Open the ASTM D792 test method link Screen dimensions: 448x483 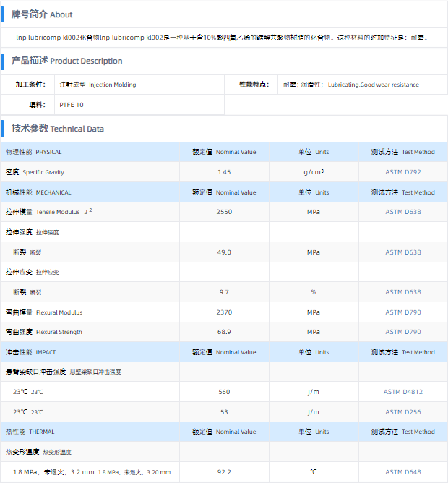[x=402, y=172]
